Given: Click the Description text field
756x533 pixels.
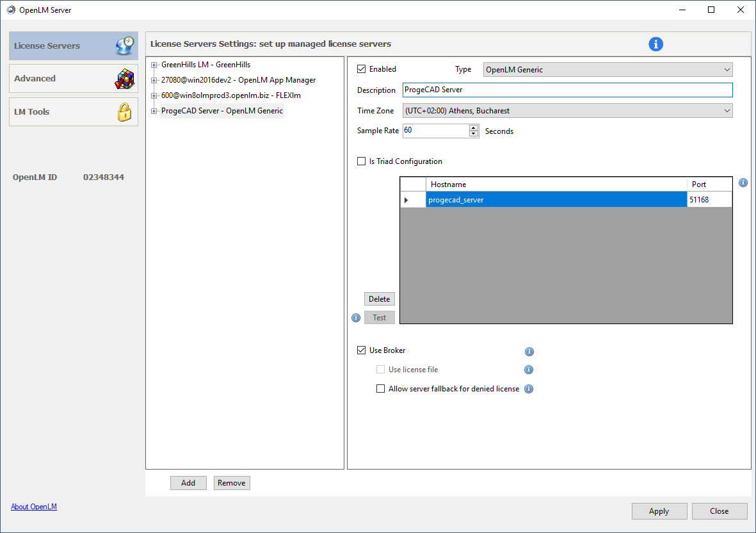Looking at the screenshot, I should (x=567, y=90).
